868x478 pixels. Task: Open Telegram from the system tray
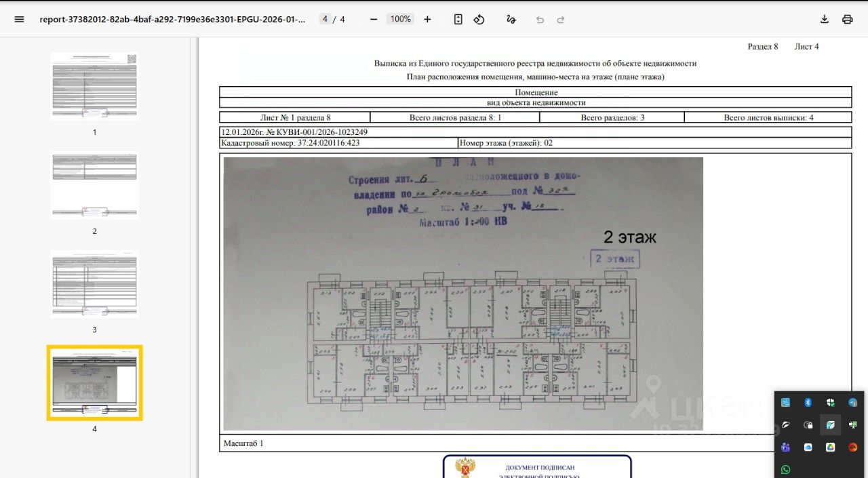(853, 403)
